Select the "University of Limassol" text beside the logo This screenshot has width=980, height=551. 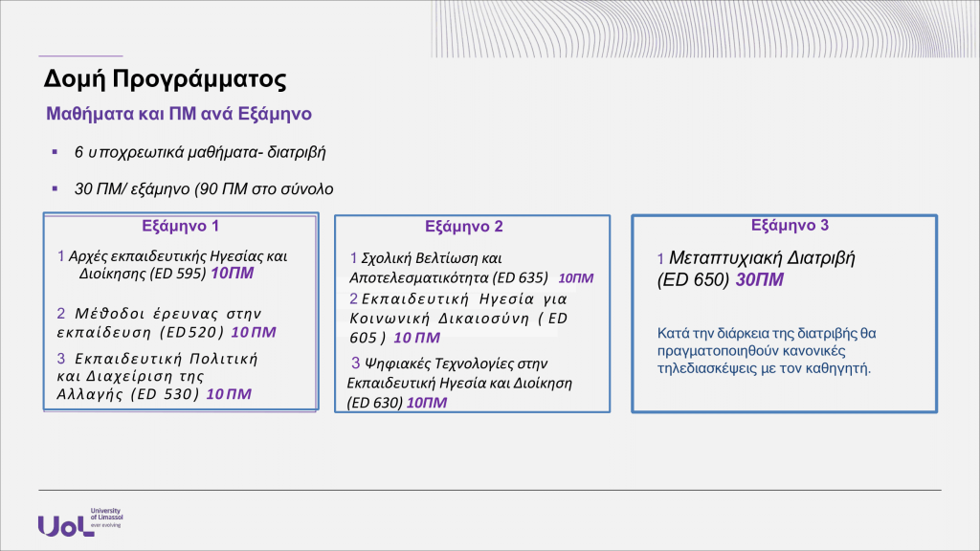[x=105, y=517]
